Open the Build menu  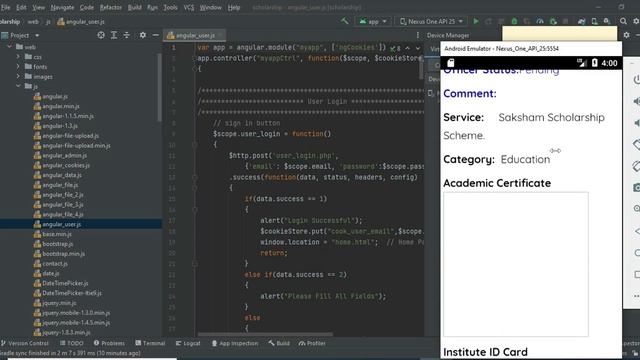pyautogui.click(x=134, y=7)
